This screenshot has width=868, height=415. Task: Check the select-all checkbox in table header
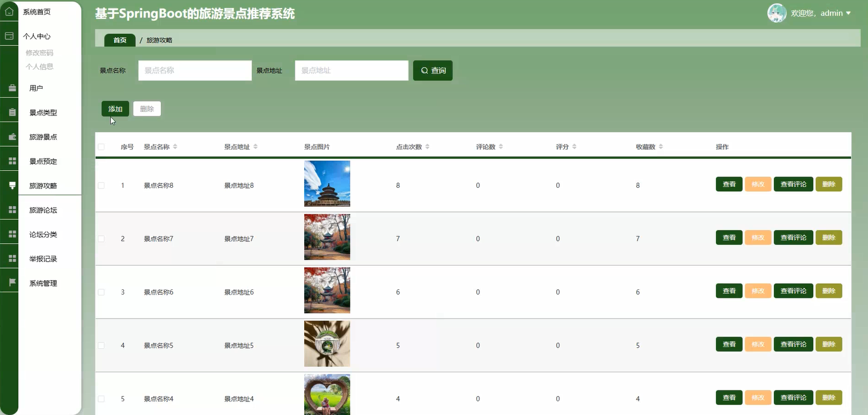coord(101,147)
